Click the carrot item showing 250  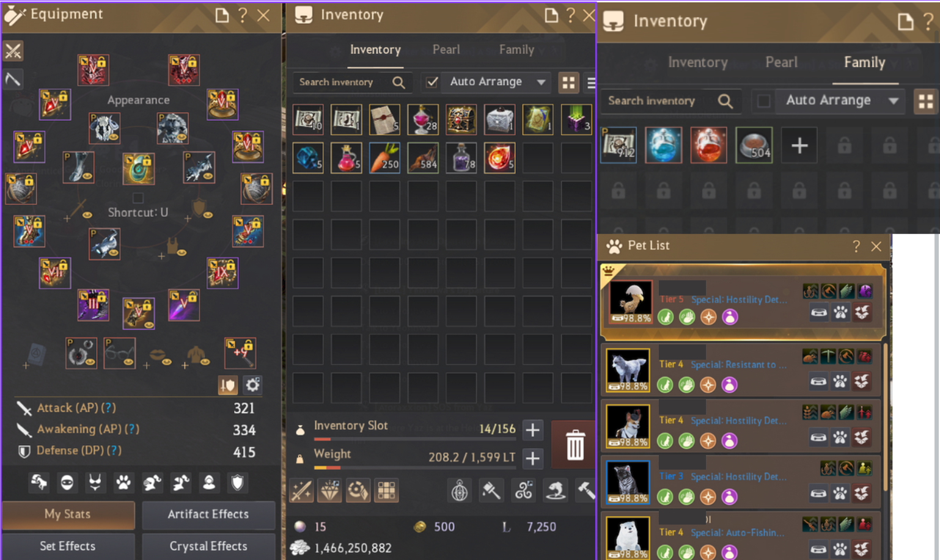pos(384,158)
